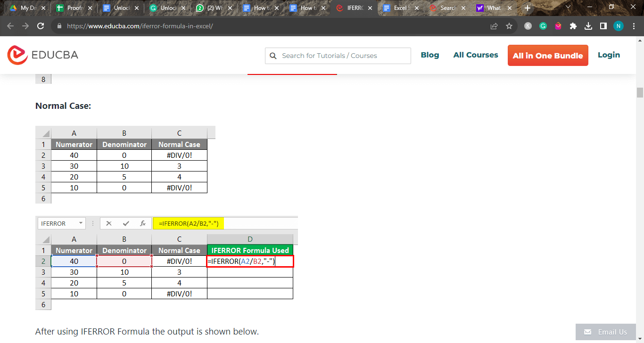Screen dimensions: 644x343
Task: Click the page vertical scrollbar thumb
Action: (640, 92)
